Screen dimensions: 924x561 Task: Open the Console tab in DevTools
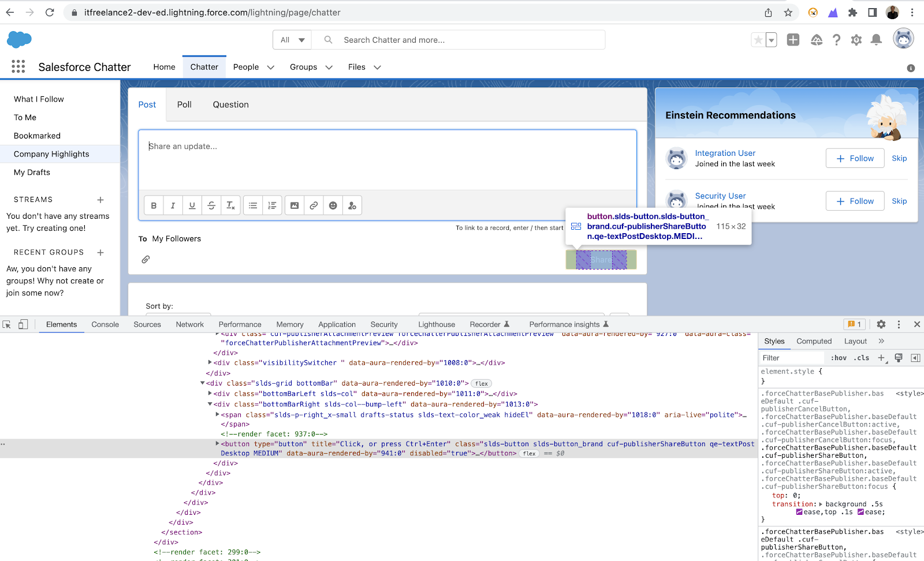point(105,324)
